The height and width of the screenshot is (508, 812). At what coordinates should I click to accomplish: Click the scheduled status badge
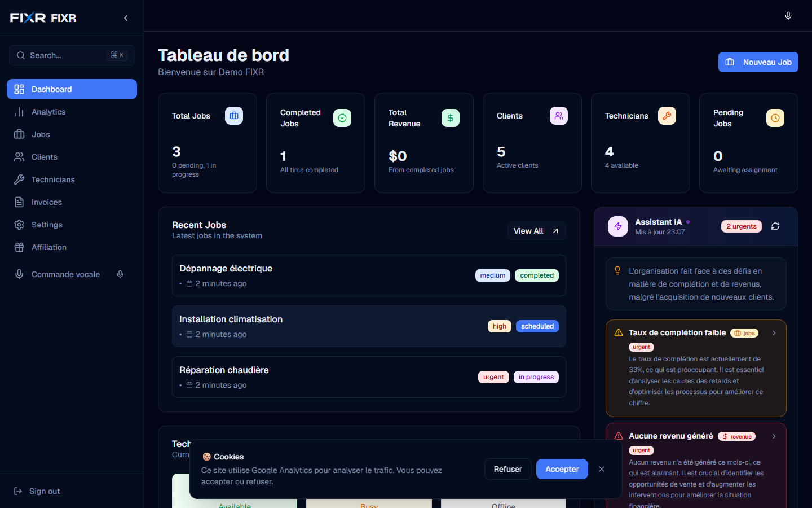[x=537, y=326]
